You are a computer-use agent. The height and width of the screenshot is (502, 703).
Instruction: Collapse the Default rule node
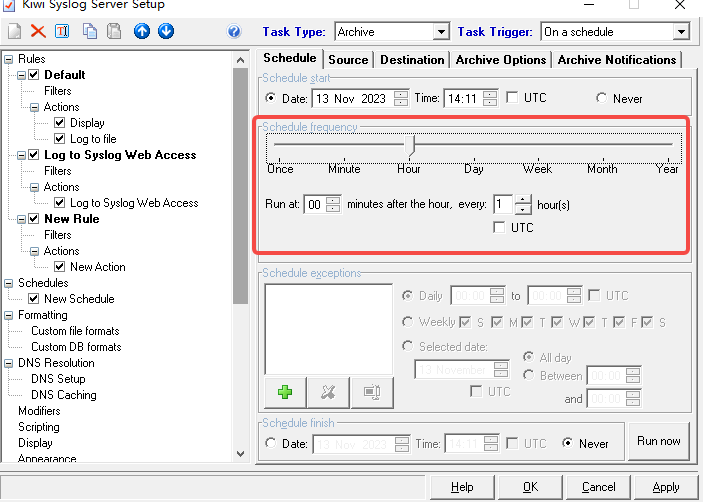click(22, 75)
